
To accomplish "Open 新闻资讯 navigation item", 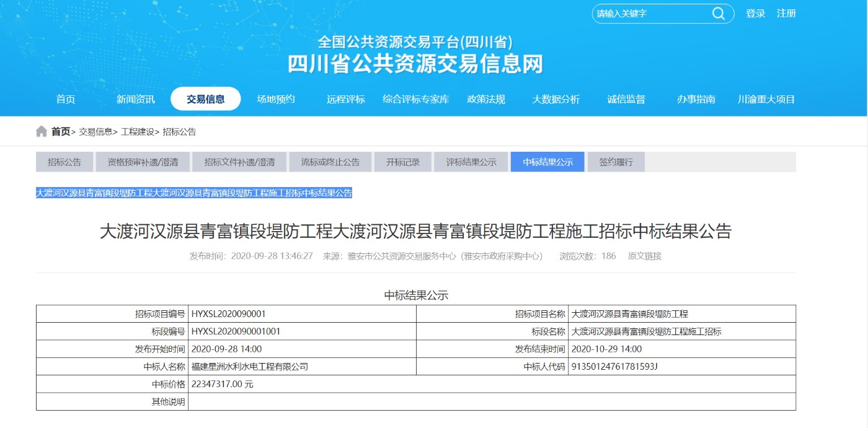I will click(x=136, y=99).
